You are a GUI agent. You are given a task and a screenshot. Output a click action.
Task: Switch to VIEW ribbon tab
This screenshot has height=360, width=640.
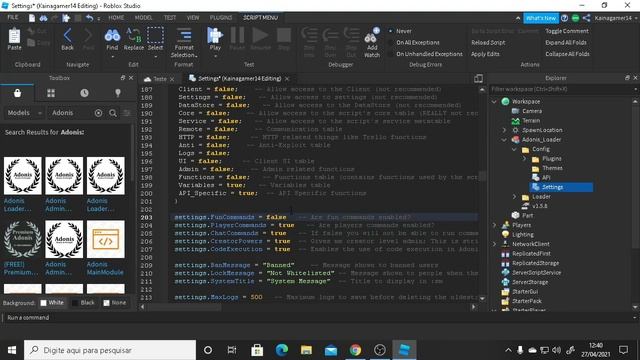pos(193,18)
